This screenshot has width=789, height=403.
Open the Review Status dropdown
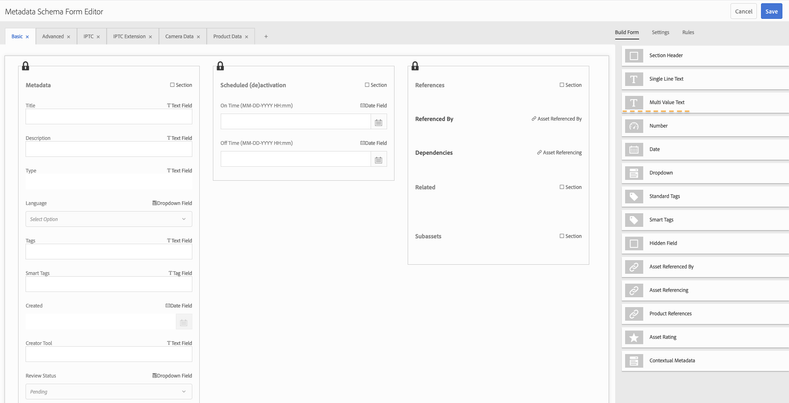pos(109,391)
